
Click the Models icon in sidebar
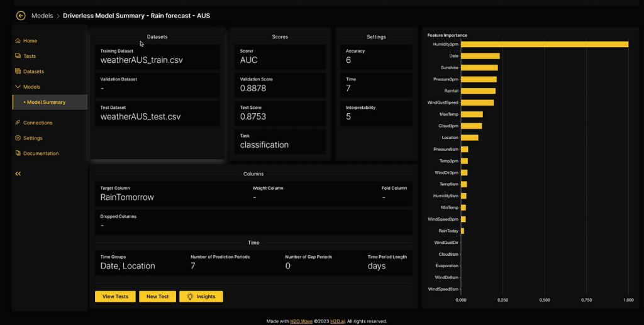(18, 87)
